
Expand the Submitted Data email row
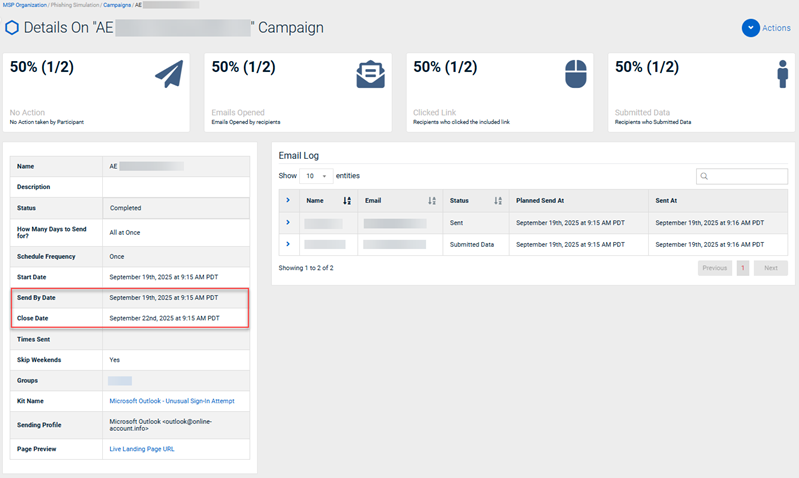(x=288, y=244)
